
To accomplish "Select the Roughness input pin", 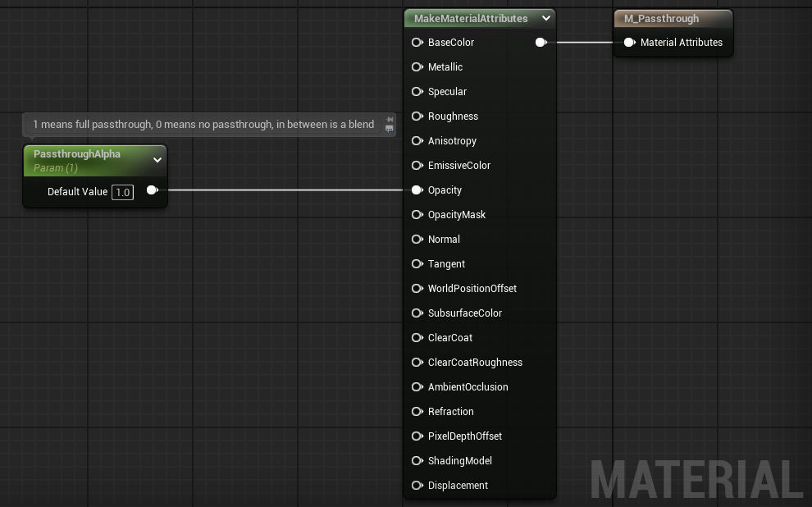I will point(417,116).
